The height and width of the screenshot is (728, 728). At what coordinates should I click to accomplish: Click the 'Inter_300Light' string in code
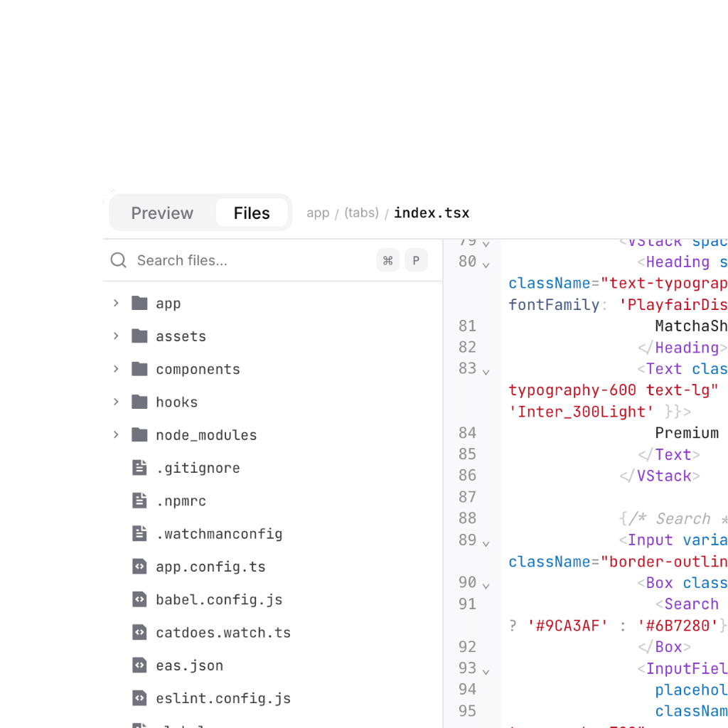582,412
